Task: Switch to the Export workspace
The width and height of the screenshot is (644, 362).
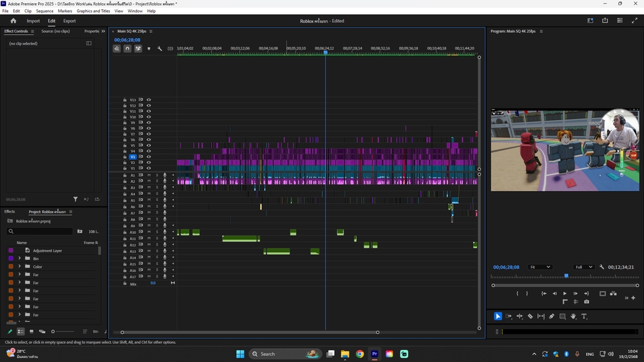Action: [x=69, y=21]
